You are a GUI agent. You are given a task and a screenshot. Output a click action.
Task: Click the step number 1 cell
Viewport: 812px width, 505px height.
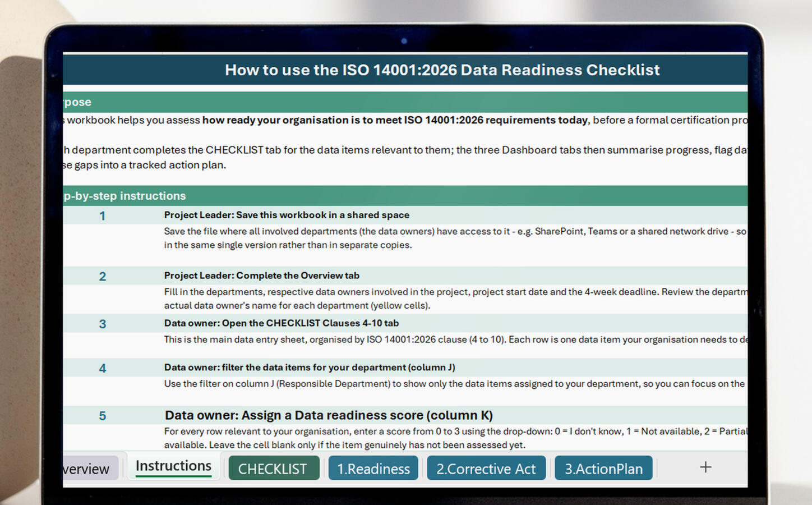point(102,215)
